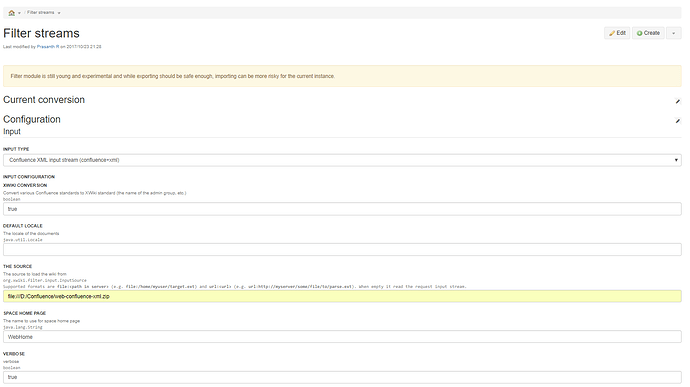Click the Default locale input field
The height and width of the screenshot is (387, 690).
342,250
